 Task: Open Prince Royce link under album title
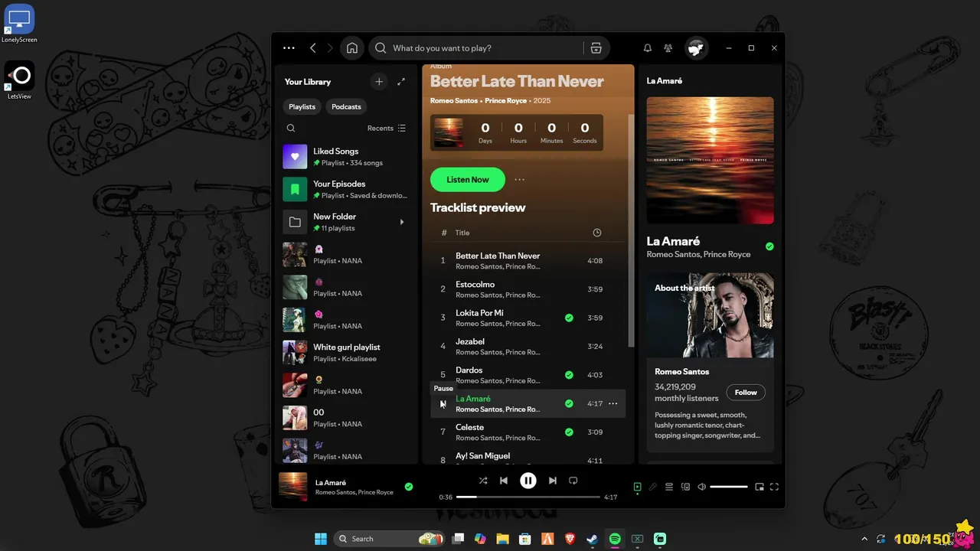pos(506,101)
